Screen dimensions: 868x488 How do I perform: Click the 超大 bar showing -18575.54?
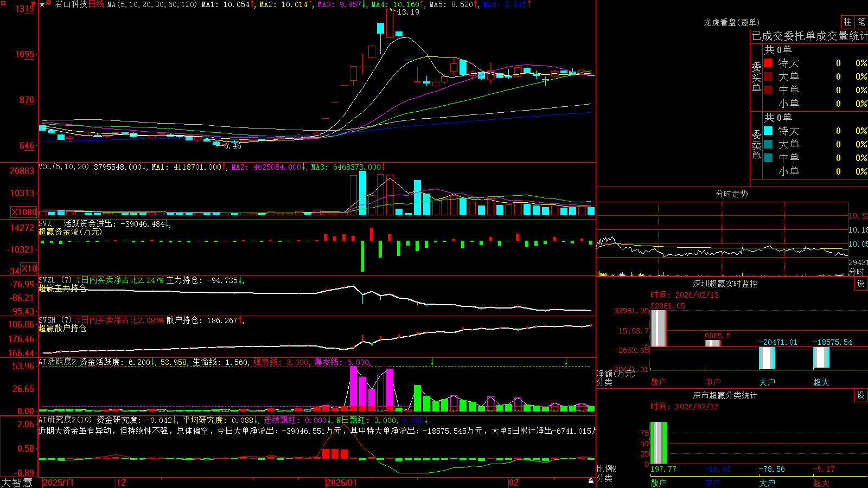point(821,357)
